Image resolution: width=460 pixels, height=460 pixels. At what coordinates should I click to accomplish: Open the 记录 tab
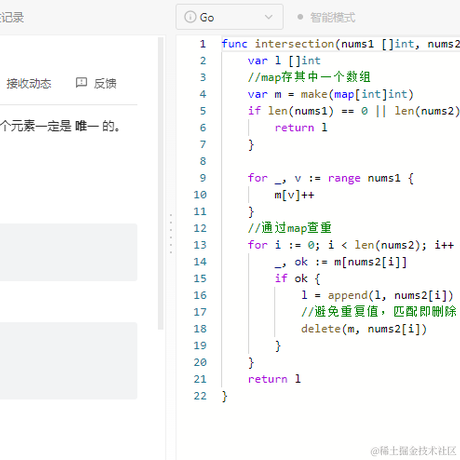[x=12, y=17]
